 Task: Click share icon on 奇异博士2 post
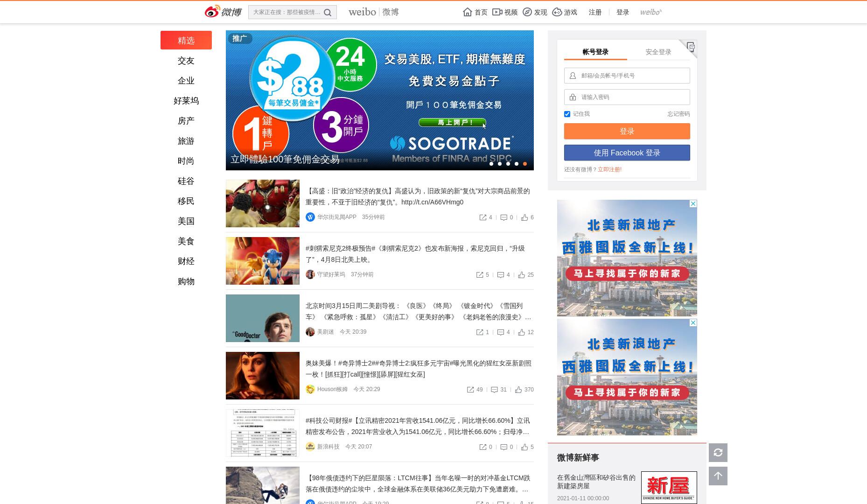pos(470,390)
